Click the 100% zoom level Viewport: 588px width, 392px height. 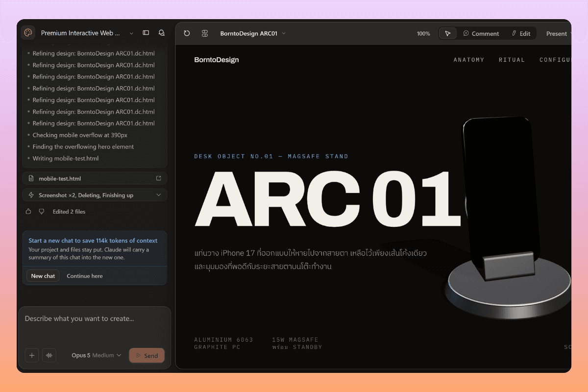pos(423,33)
